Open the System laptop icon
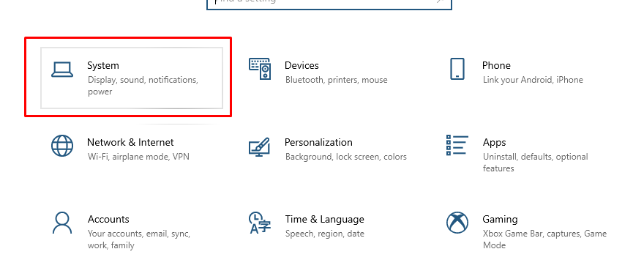644x279 pixels. tap(62, 70)
